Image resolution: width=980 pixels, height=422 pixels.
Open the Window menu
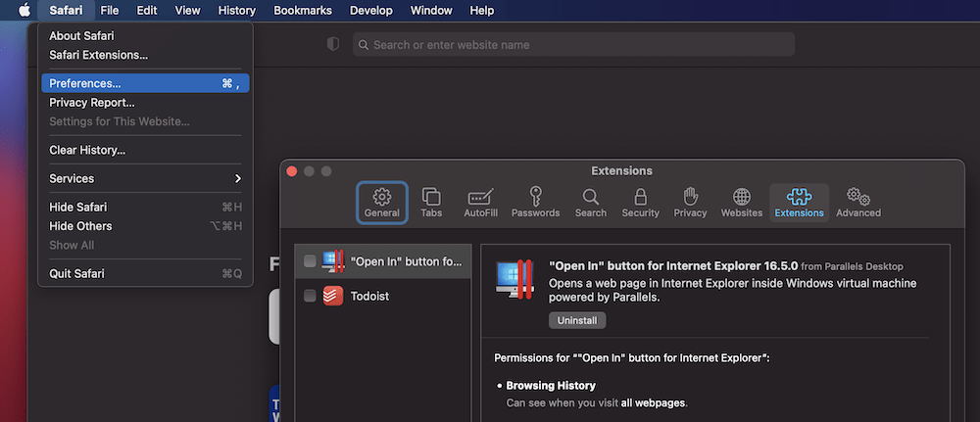click(x=431, y=10)
